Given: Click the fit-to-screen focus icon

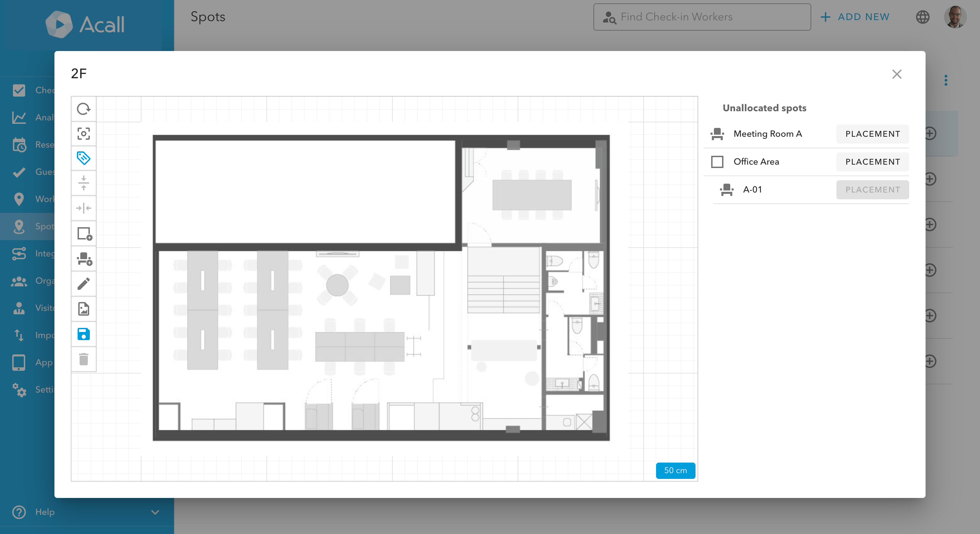Looking at the screenshot, I should click(83, 134).
